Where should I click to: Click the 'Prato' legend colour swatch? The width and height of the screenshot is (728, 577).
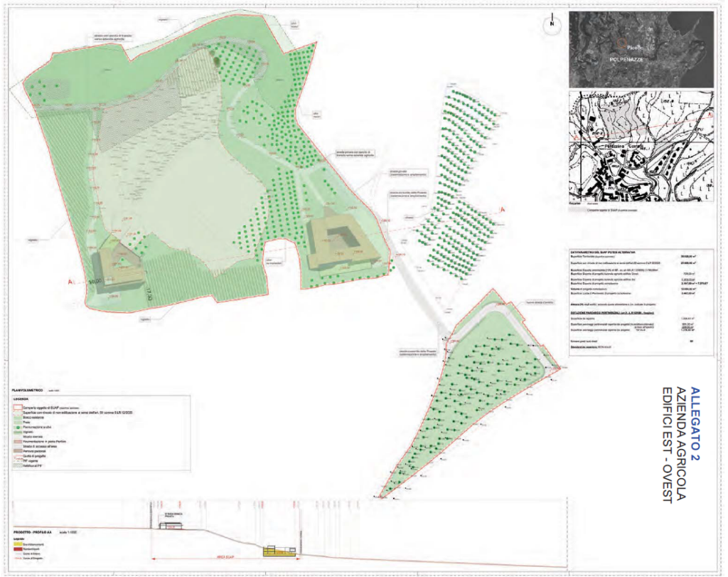pyautogui.click(x=17, y=421)
